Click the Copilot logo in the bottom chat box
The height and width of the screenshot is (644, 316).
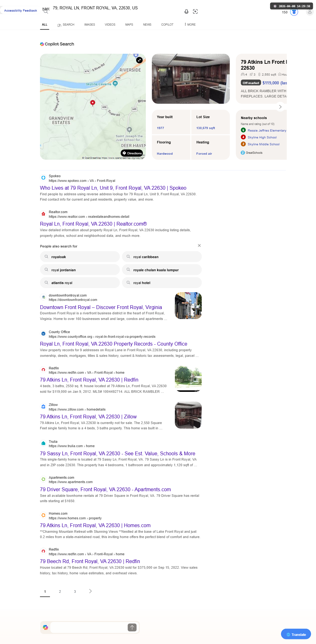pos(46,627)
